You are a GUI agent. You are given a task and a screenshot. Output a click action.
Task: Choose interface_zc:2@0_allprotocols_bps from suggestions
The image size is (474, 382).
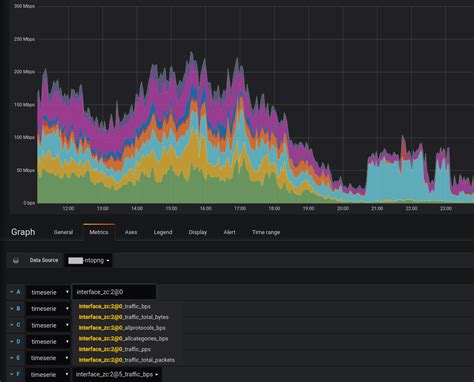click(x=122, y=328)
